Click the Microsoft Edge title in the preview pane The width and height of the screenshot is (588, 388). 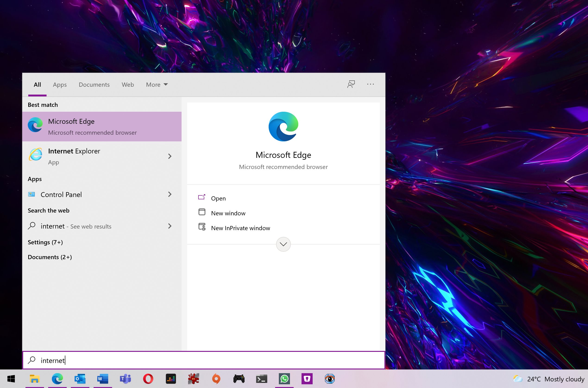[x=283, y=155]
